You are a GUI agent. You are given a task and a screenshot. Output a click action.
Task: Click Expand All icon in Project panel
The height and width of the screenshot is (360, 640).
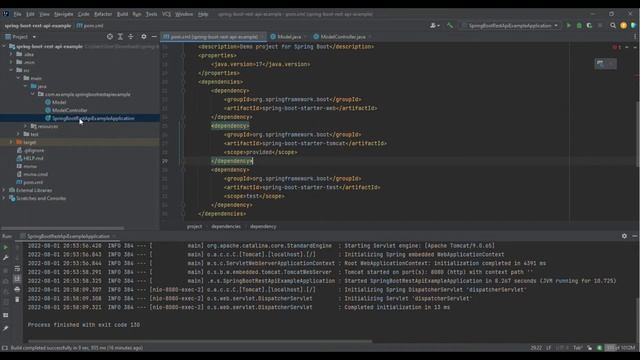tap(120, 36)
